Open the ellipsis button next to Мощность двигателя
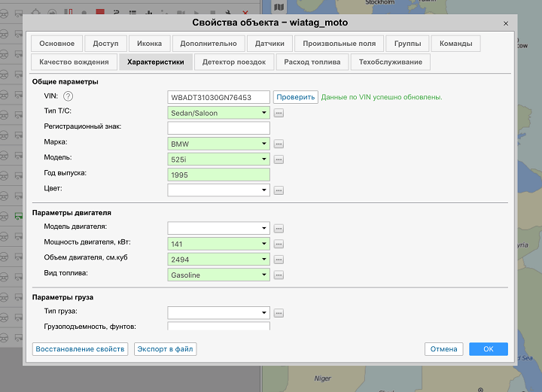This screenshot has width=542, height=392. pos(279,245)
